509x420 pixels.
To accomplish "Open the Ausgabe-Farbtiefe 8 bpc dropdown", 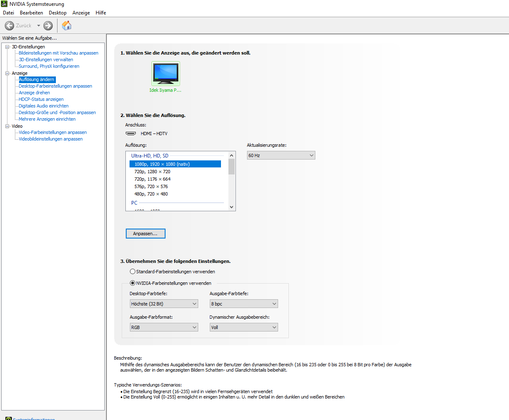I will (244, 304).
